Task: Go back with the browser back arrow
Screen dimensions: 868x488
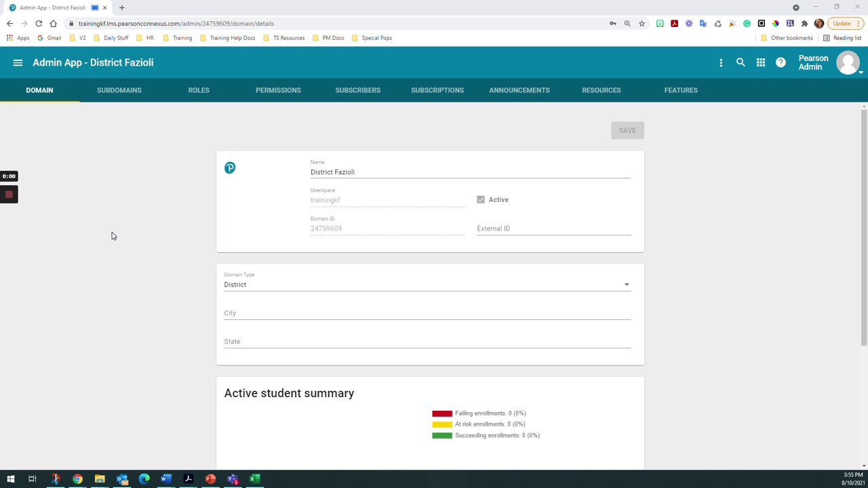Action: 9,23
